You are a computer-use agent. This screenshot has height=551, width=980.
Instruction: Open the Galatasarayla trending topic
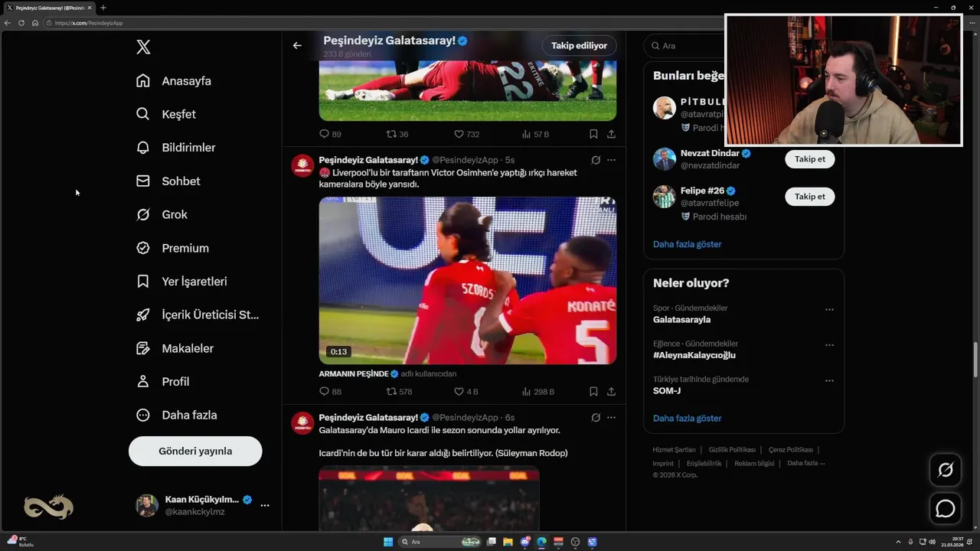[x=681, y=320]
